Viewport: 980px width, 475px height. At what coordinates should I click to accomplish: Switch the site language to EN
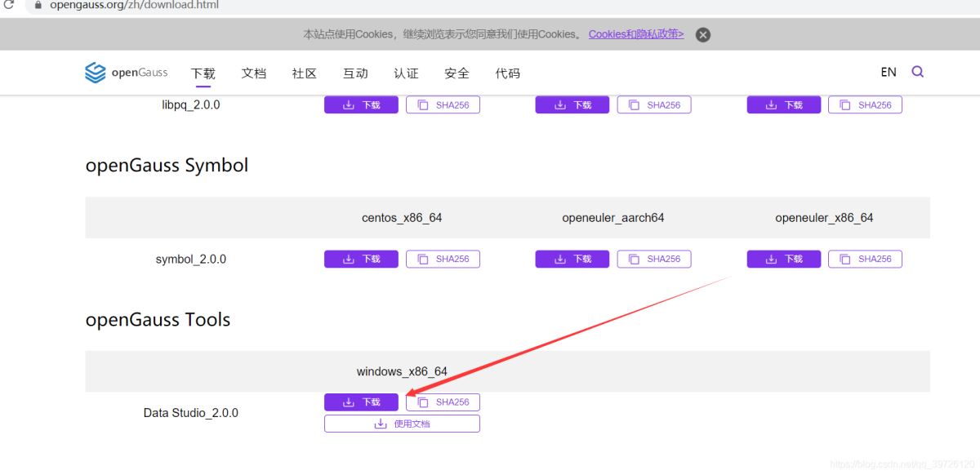(x=888, y=72)
